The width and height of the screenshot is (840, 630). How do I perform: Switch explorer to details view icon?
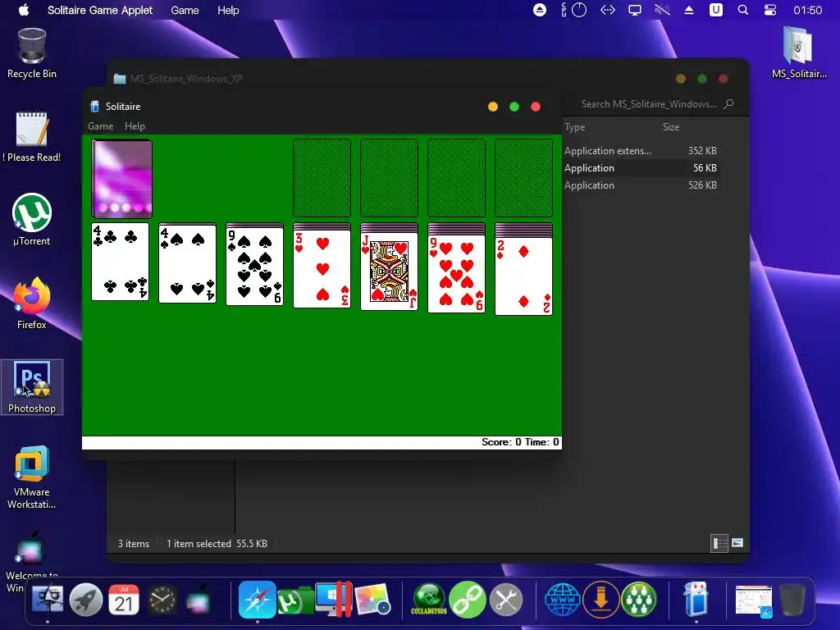tap(719, 543)
